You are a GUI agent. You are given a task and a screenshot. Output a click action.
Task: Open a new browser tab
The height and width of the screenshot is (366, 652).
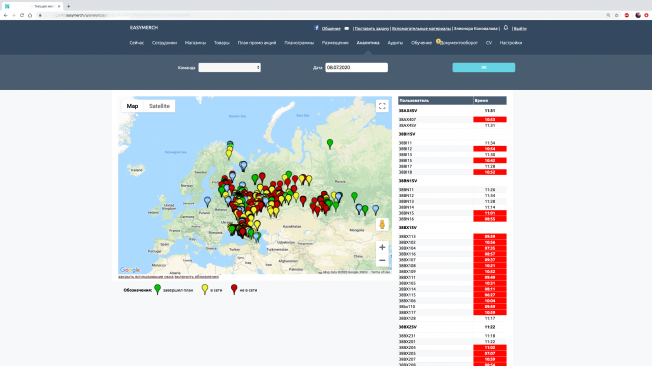click(69, 6)
